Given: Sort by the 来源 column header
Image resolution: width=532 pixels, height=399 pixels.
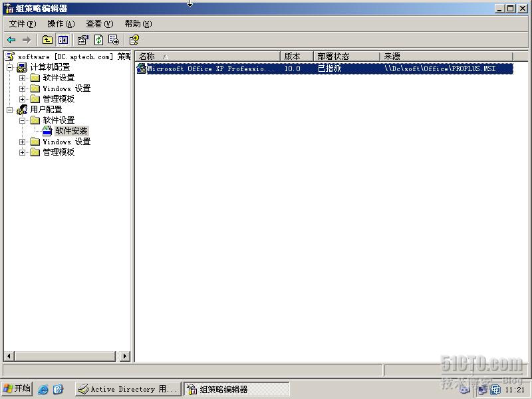Looking at the screenshot, I should pyautogui.click(x=446, y=56).
